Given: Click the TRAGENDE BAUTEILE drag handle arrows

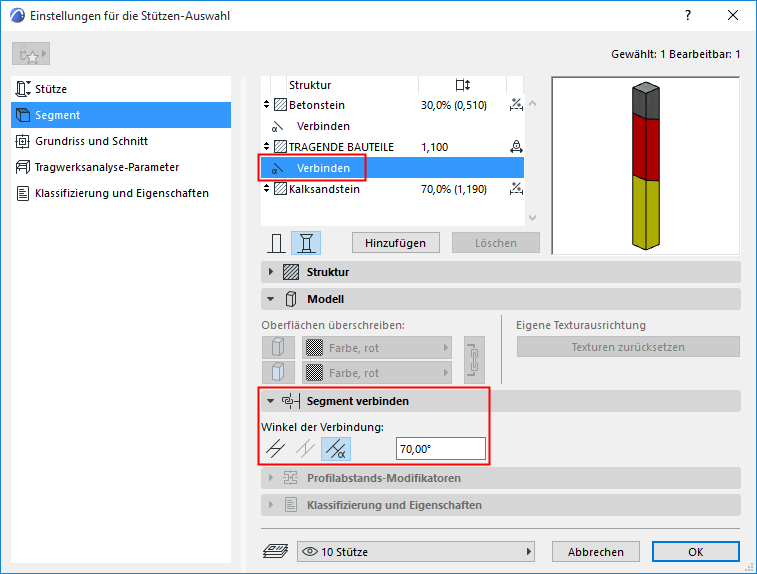Looking at the screenshot, I should (x=266, y=146).
